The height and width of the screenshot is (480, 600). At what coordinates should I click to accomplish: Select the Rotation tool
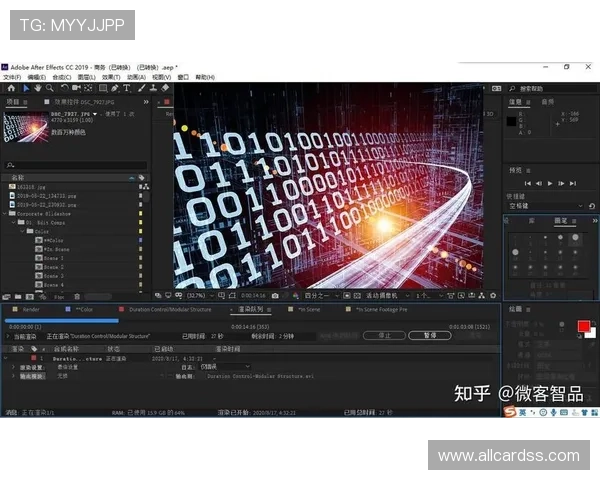[64, 88]
